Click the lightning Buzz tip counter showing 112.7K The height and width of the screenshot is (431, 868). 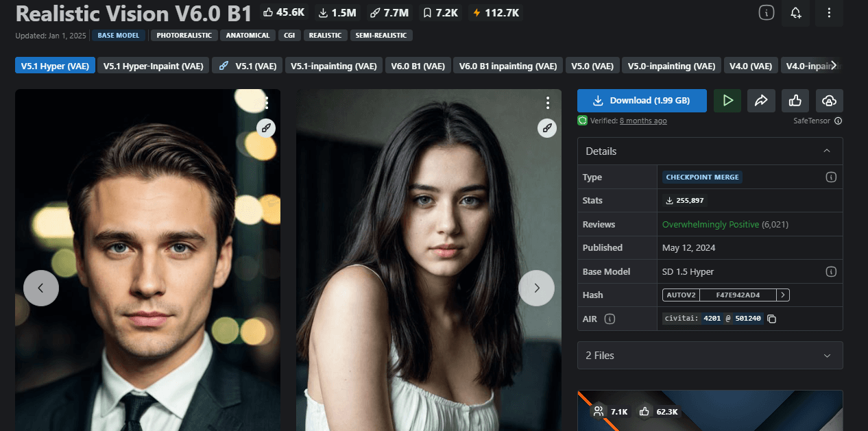[x=495, y=12]
